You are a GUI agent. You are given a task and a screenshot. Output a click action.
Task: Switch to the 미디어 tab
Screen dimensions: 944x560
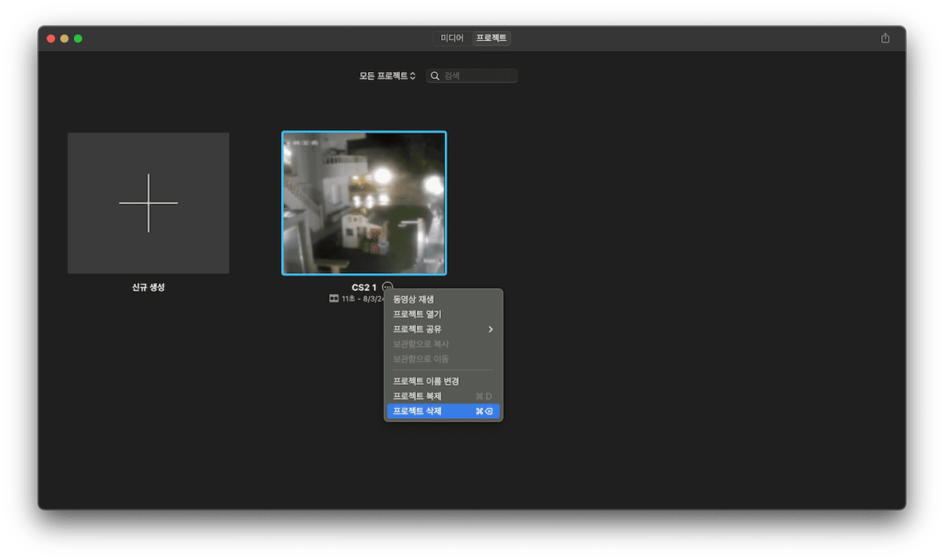point(452,38)
